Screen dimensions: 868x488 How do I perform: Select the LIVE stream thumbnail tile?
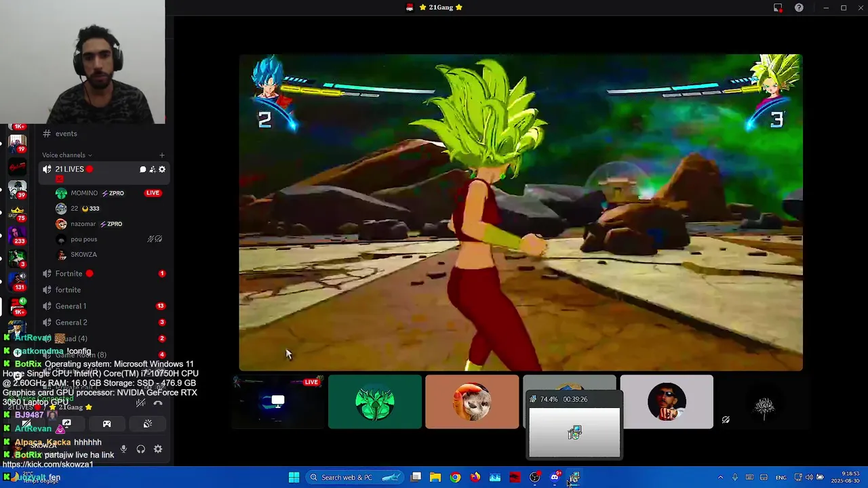tap(277, 402)
